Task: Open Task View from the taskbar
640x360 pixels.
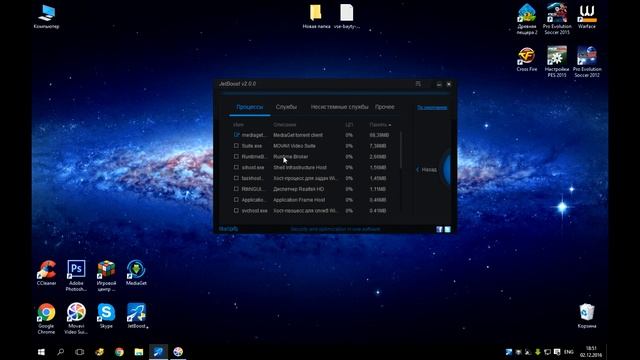Action: 80,351
